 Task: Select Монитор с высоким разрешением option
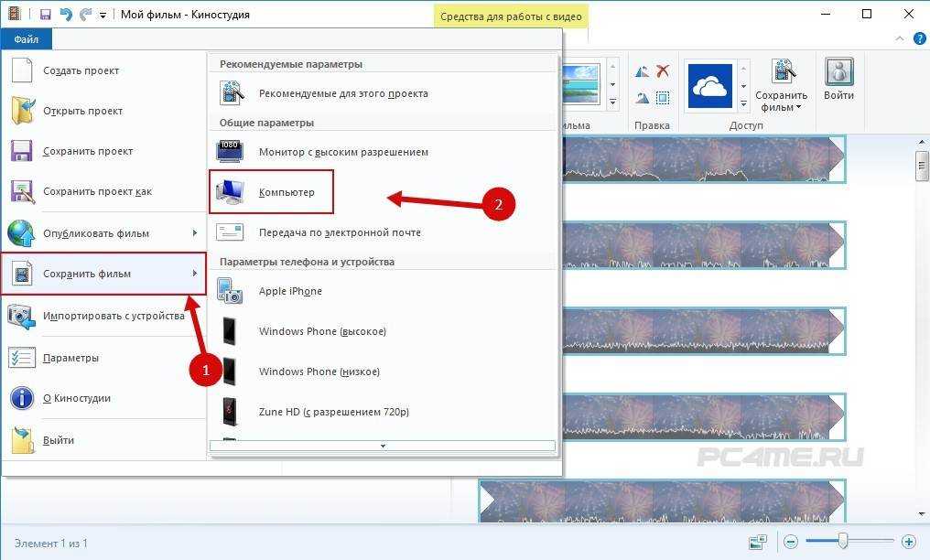[x=383, y=152]
